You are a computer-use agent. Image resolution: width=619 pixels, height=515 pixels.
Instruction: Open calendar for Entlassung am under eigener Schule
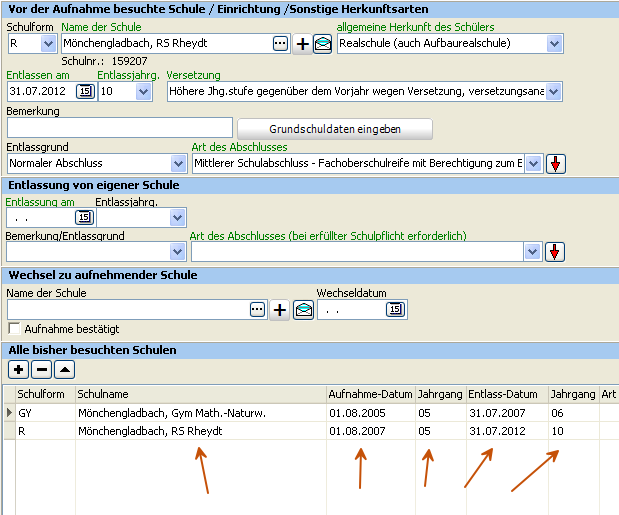click(x=84, y=217)
